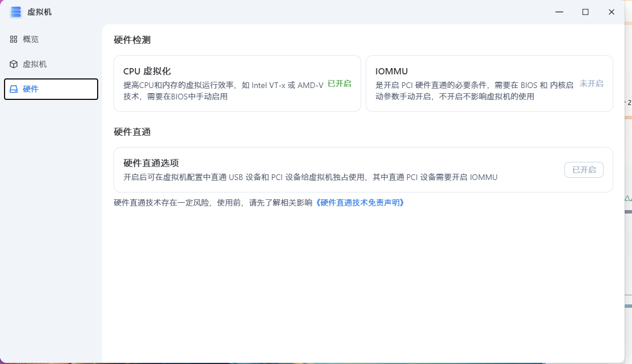The width and height of the screenshot is (632, 364).
Task: Toggle the 硬件直通选项 已开启 button
Action: (584, 170)
